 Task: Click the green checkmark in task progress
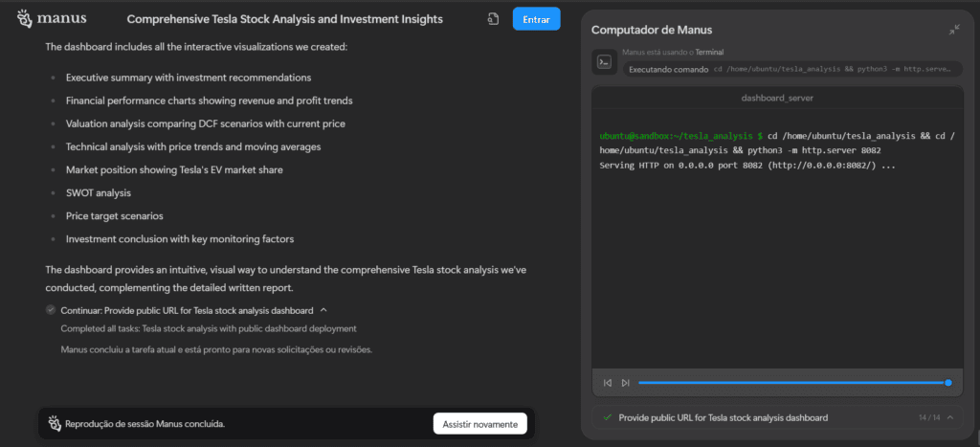[x=607, y=417]
